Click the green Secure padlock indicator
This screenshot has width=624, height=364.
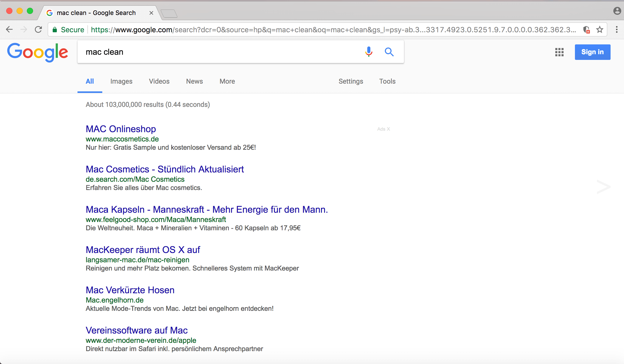click(x=69, y=30)
